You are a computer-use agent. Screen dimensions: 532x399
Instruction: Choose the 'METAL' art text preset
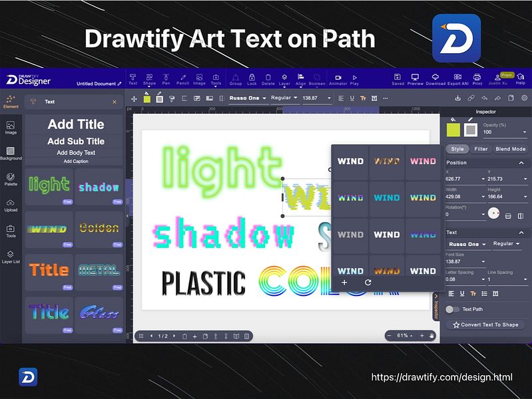(99, 272)
